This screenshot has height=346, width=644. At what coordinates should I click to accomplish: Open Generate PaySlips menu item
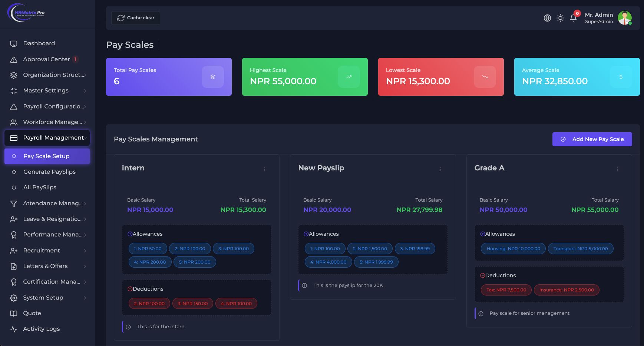click(47, 172)
